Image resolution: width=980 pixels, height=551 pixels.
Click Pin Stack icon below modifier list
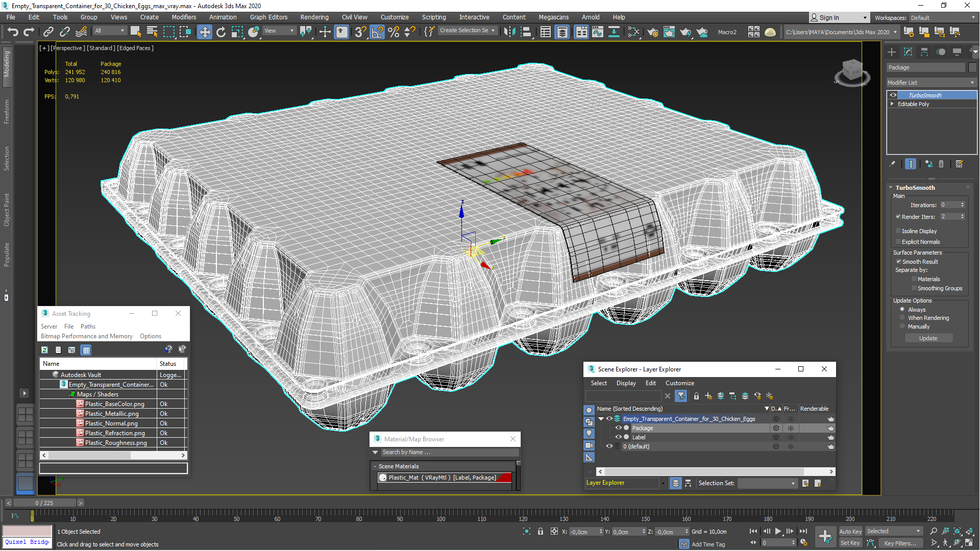coord(892,164)
